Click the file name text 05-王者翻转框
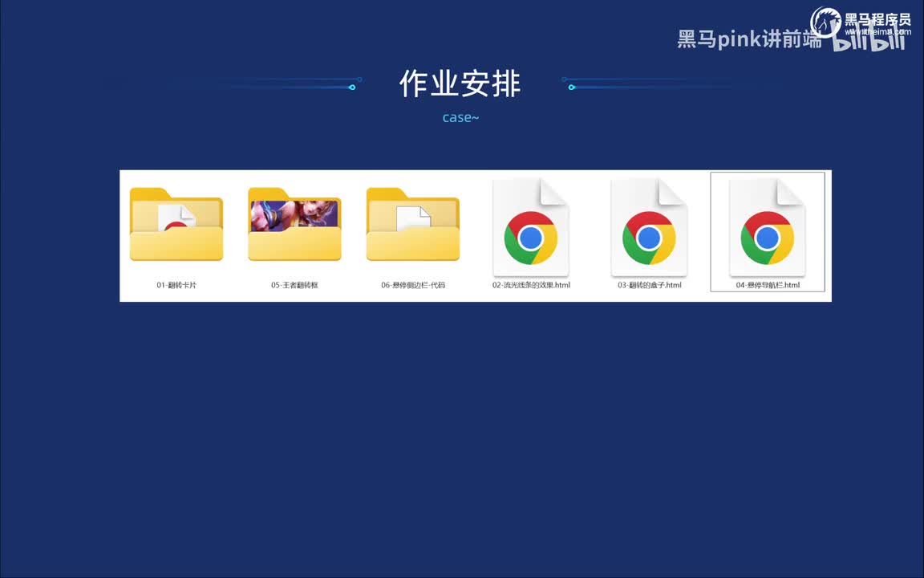 (x=294, y=285)
